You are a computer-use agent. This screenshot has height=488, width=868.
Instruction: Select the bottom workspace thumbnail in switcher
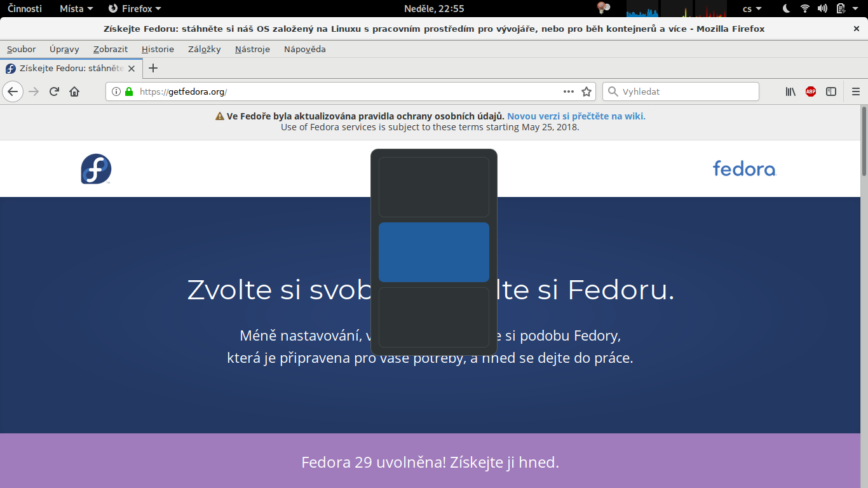434,317
